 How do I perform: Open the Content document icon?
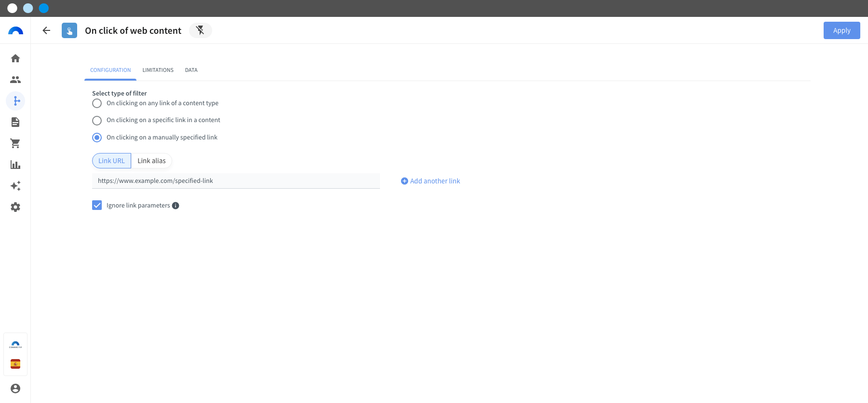coord(15,122)
